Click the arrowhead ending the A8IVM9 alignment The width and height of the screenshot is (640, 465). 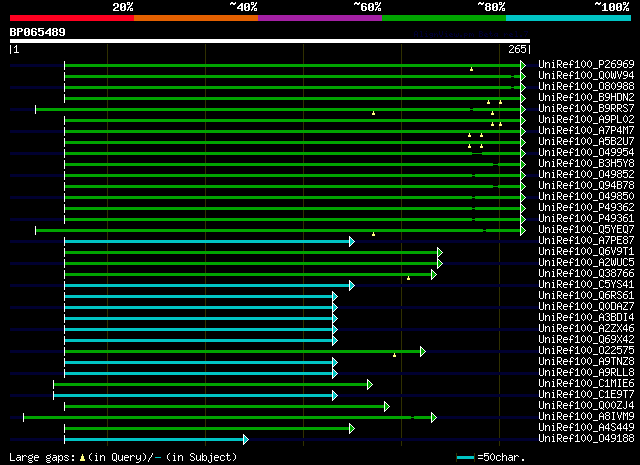click(434, 418)
